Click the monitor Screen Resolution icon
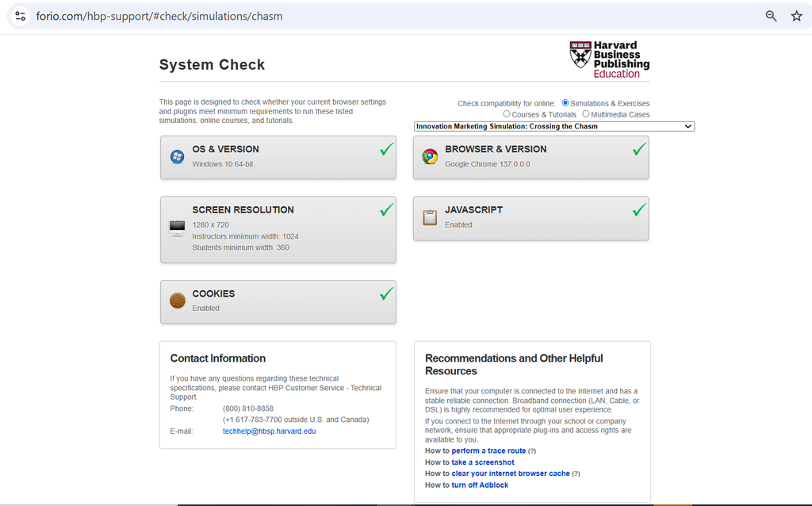The image size is (812, 506). [177, 228]
